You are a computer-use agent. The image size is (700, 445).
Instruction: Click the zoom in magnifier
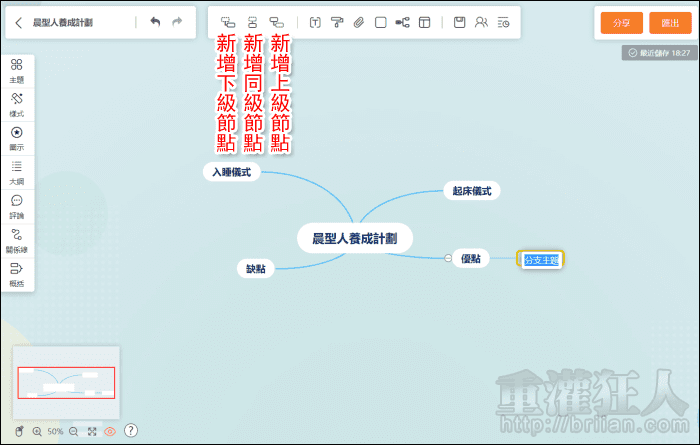(37, 431)
